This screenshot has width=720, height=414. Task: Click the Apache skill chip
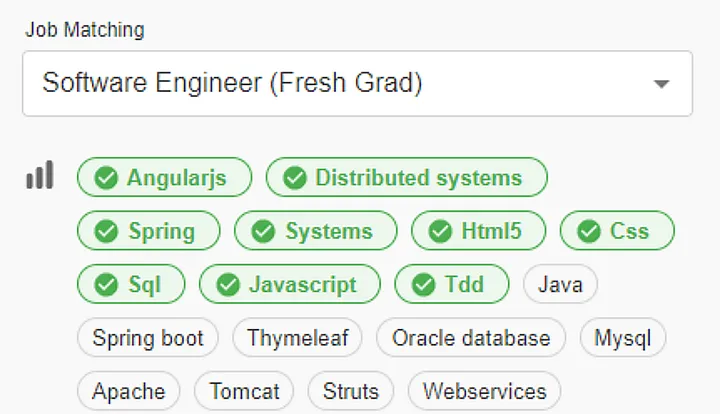click(x=128, y=390)
